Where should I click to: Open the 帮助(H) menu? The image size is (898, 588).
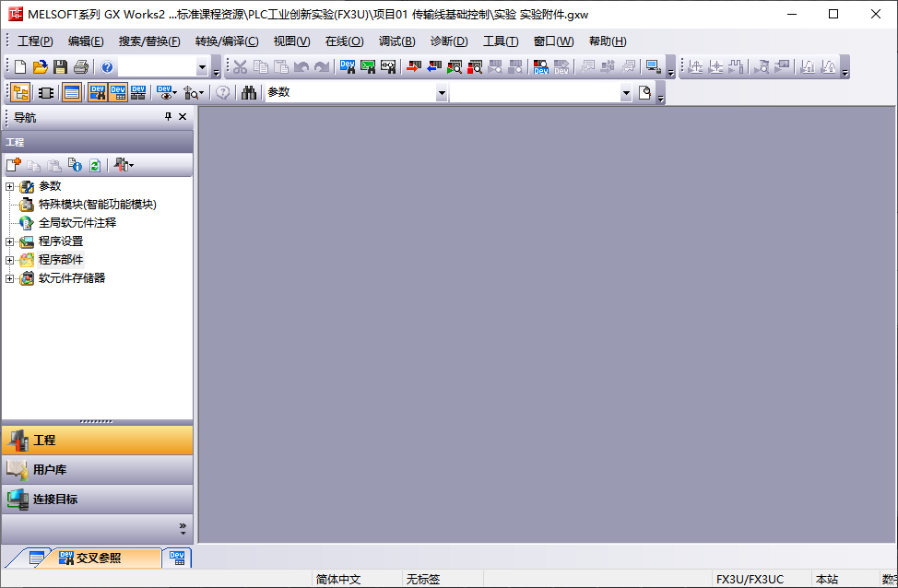click(x=608, y=41)
